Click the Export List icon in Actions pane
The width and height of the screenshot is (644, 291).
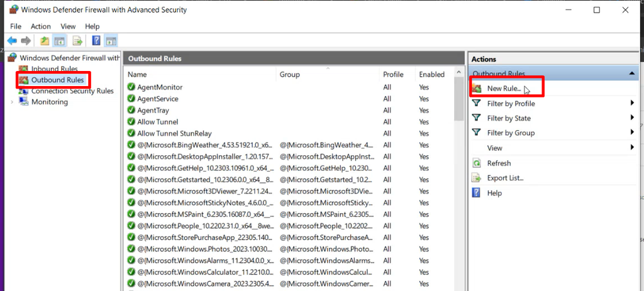477,178
